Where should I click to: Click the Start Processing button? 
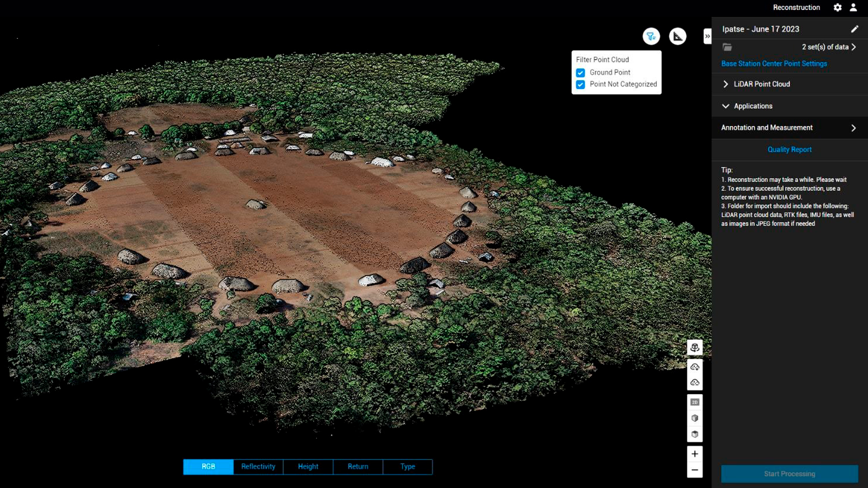click(789, 474)
